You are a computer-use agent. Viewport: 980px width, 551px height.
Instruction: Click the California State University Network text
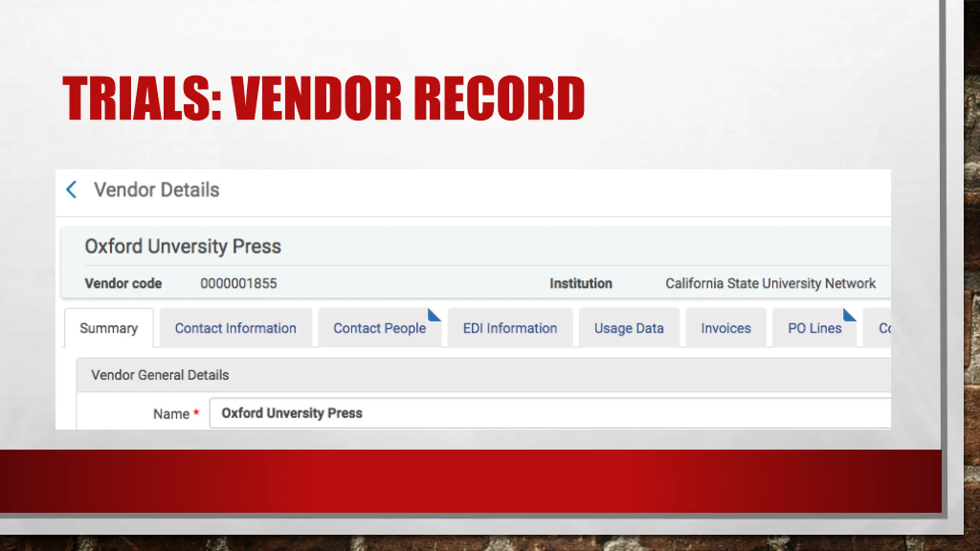[x=770, y=284]
